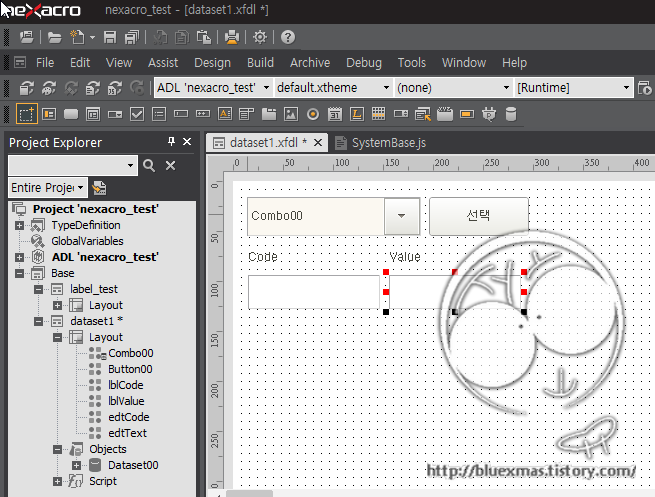Open the New file dropdown arrow
655x497 pixels.
tap(92, 38)
